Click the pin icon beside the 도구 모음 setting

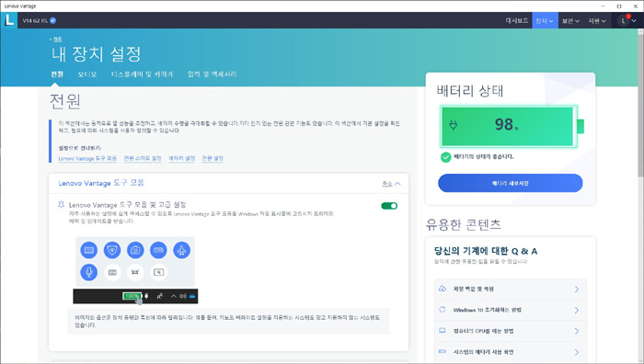[x=62, y=204]
